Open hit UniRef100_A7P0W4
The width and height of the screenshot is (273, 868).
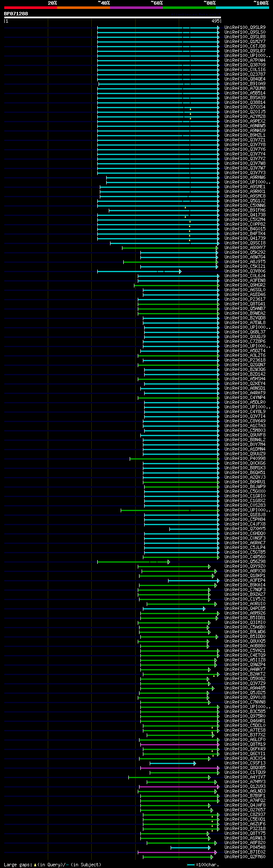point(245,60)
